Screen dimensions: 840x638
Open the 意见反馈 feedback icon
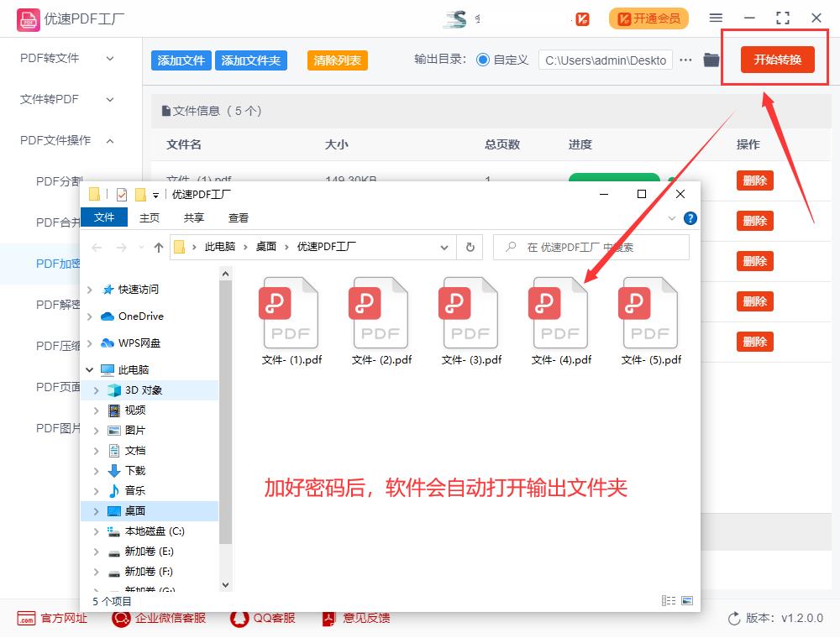tap(327, 619)
